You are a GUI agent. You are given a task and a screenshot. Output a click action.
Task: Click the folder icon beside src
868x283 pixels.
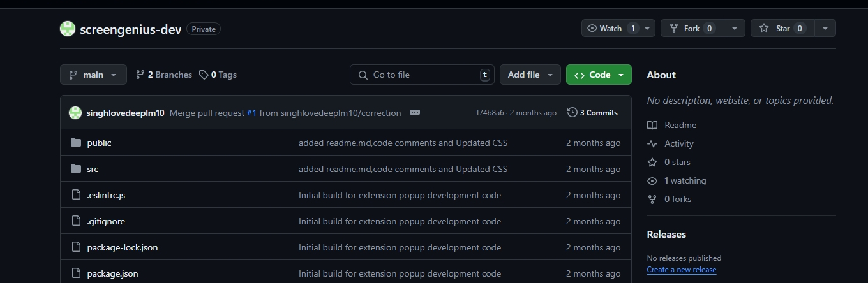(x=77, y=169)
